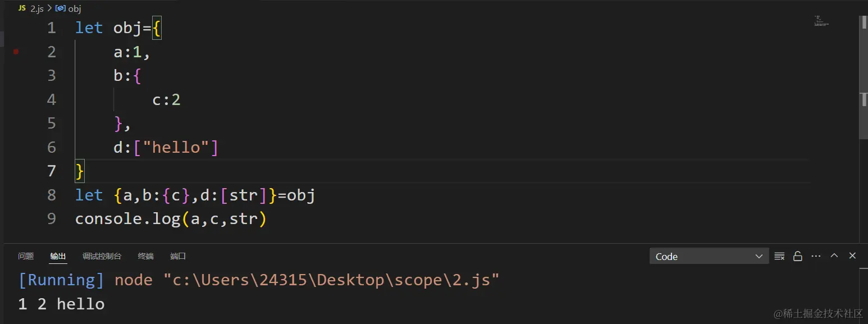The image size is (868, 324).
Task: Click the 2.js breadcrumb item
Action: (37, 9)
